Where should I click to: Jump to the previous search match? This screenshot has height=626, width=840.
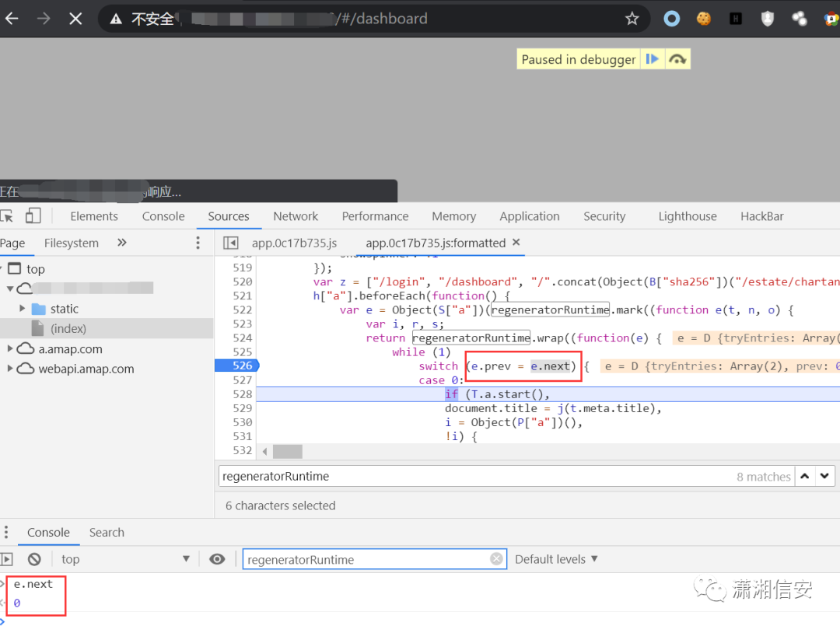(x=805, y=476)
